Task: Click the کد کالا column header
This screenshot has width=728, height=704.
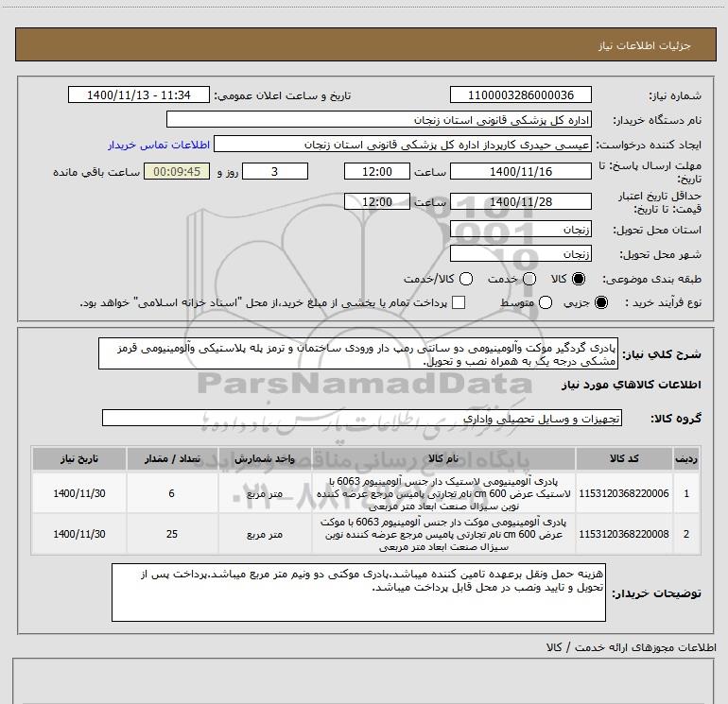Action: click(624, 458)
